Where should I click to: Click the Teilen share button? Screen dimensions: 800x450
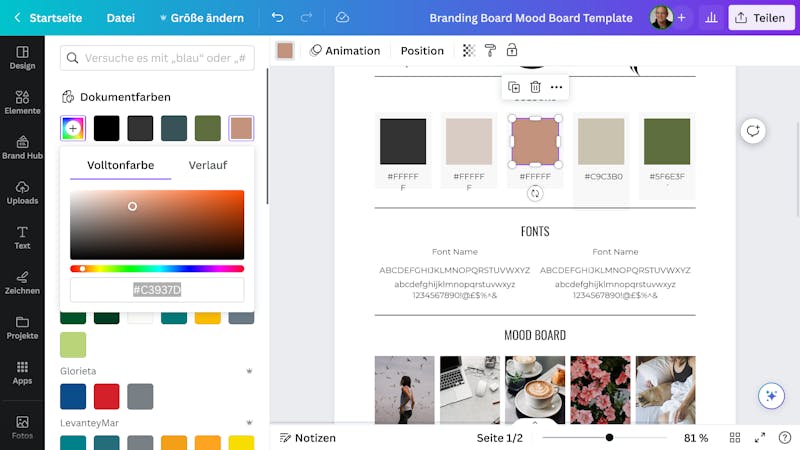[761, 18]
